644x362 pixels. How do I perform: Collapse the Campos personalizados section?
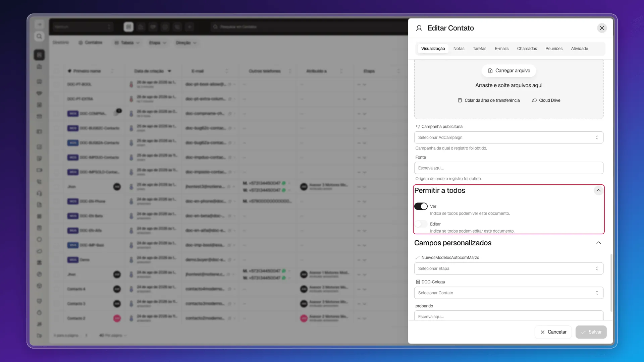pyautogui.click(x=598, y=243)
